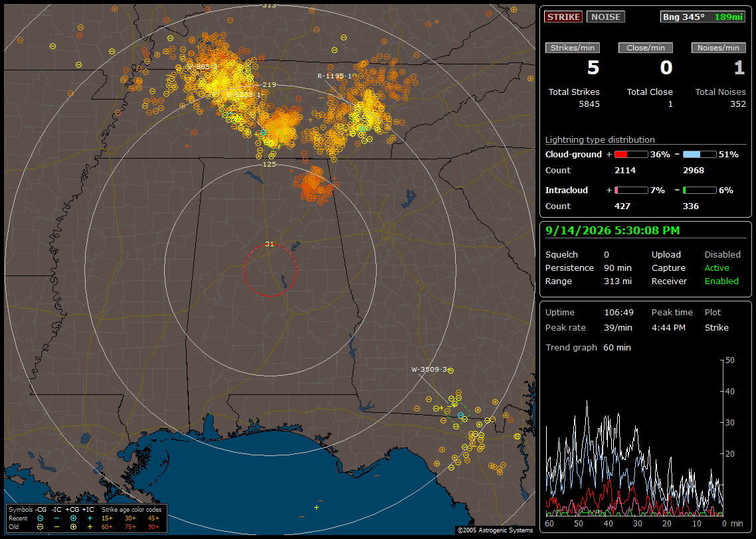This screenshot has width=756, height=539.
Task: Click the bearing readout Bng 345° 189mi
Action: pyautogui.click(x=702, y=17)
